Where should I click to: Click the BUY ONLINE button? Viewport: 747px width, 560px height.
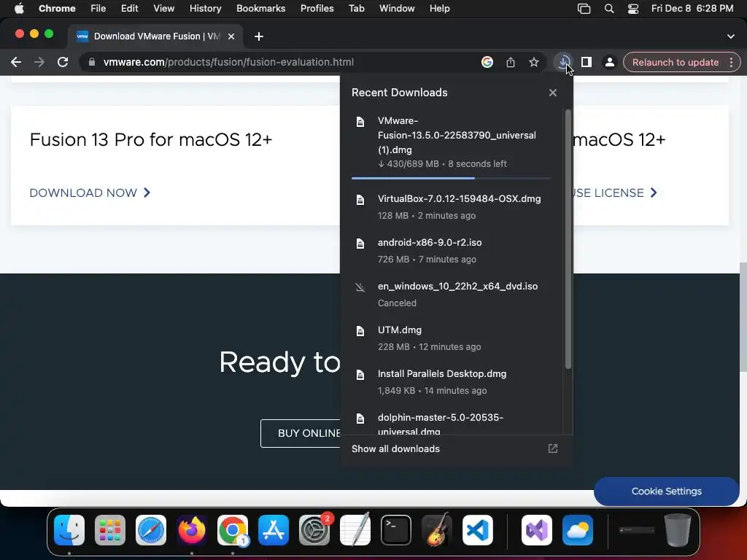tap(301, 433)
